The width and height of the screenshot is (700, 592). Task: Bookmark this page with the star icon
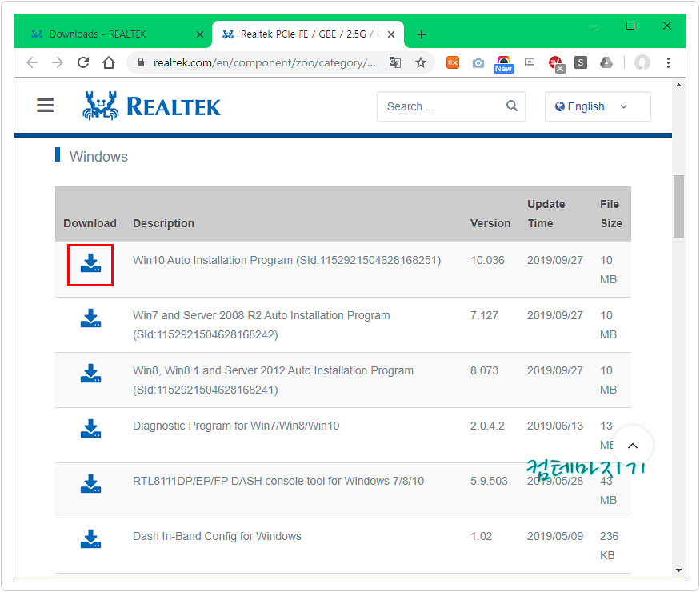pyautogui.click(x=421, y=62)
